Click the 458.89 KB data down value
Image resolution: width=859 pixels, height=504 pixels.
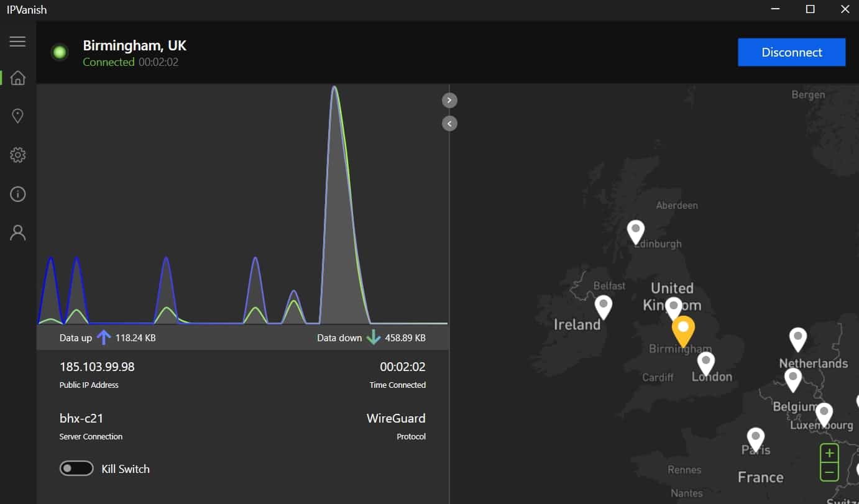[x=405, y=338]
